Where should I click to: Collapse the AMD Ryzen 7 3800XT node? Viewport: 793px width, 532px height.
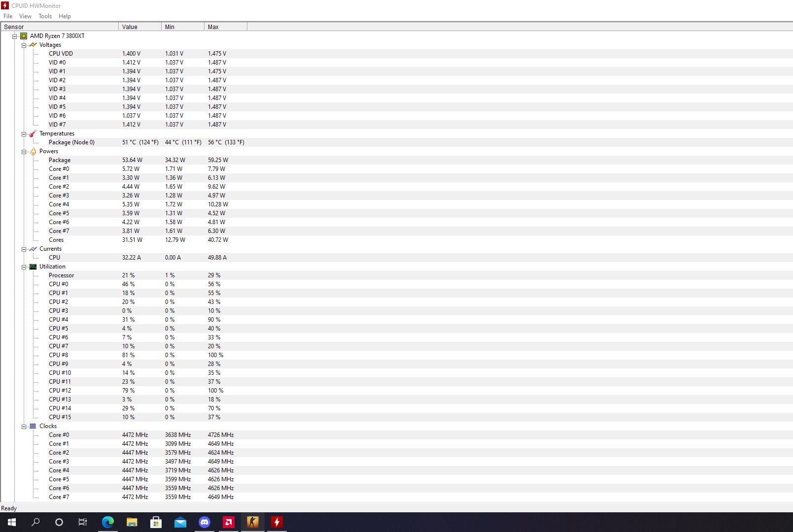[x=15, y=36]
